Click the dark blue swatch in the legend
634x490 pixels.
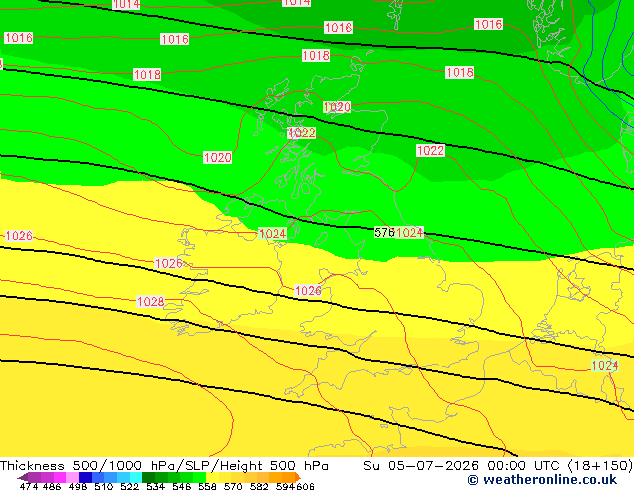tap(85, 477)
